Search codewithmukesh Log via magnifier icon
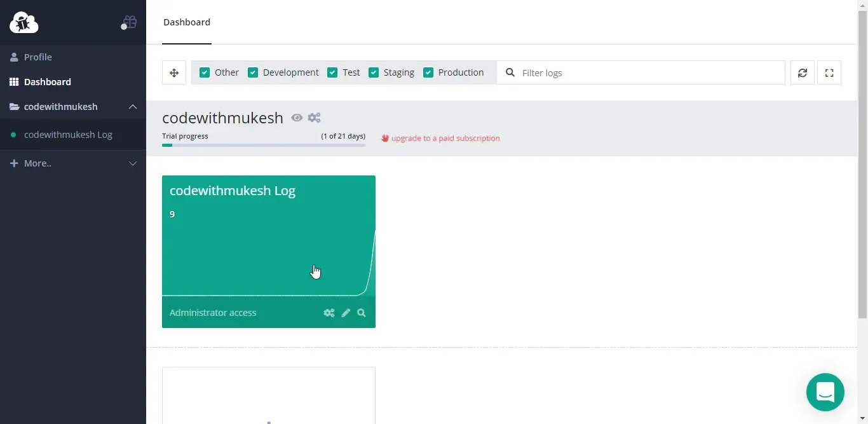Screen dimensions: 868x424 pyautogui.click(x=362, y=313)
